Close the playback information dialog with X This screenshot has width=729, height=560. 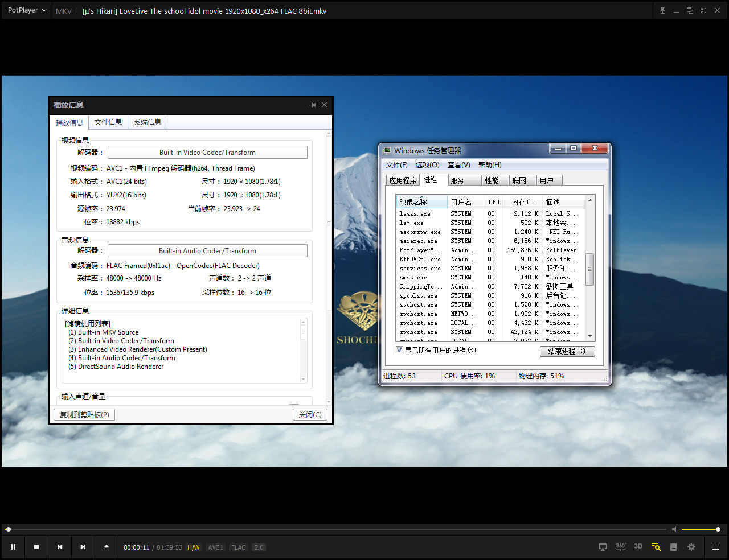click(324, 105)
